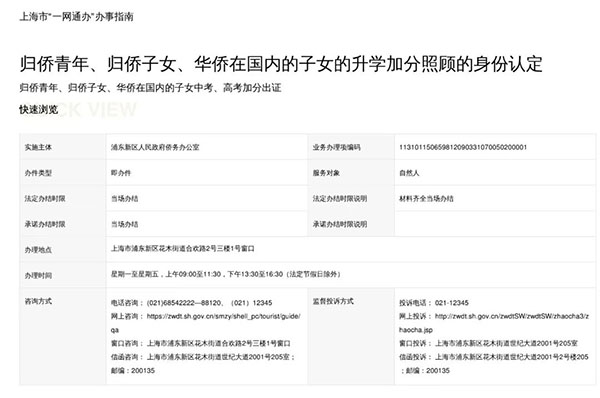Click the 材料齐全当场办结 description text
600x398 pixels.
(426, 199)
